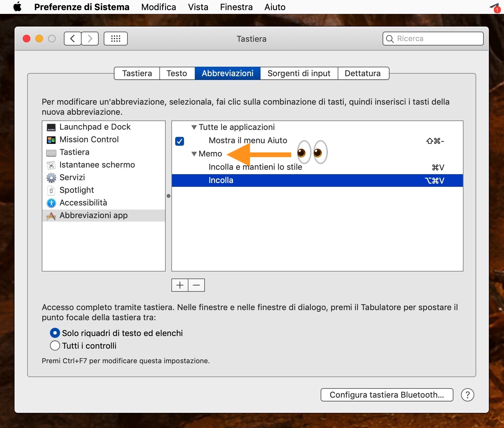Remove the selected shortcut with minus button
This screenshot has height=428, width=504.
tap(196, 285)
